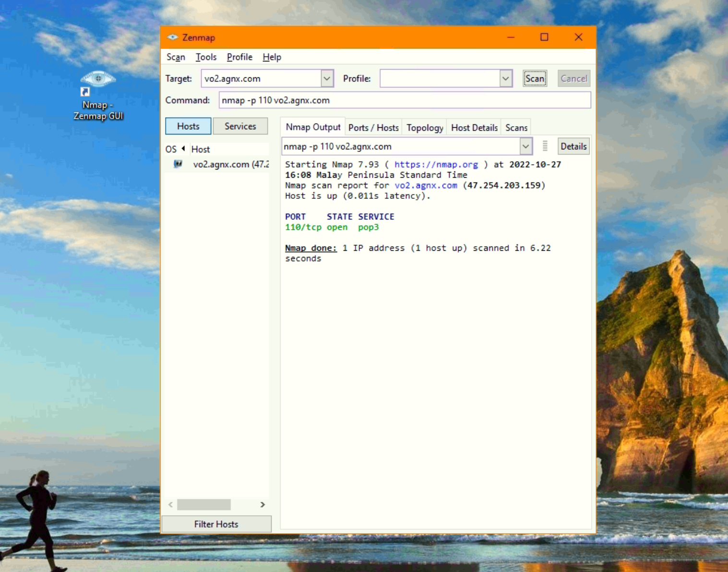Click inside the Command input field
Viewport: 728px width, 572px height.
pyautogui.click(x=404, y=100)
